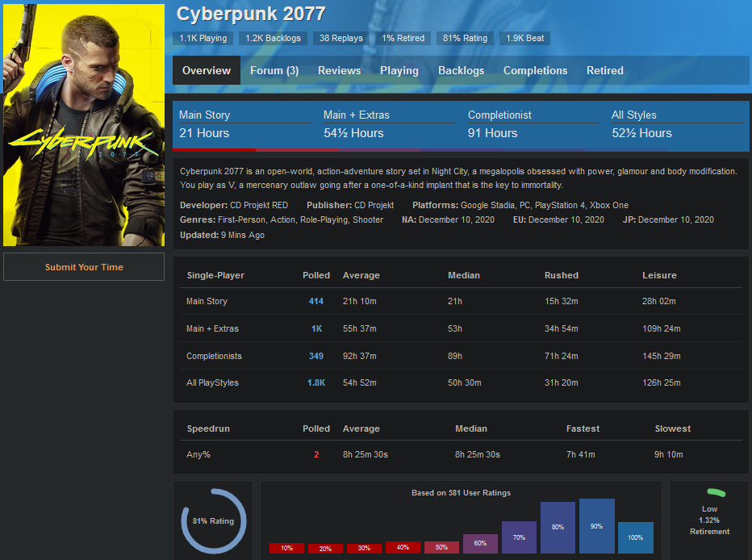Click the publisher name CD Projekt
Image resolution: width=752 pixels, height=560 pixels.
[x=374, y=205]
